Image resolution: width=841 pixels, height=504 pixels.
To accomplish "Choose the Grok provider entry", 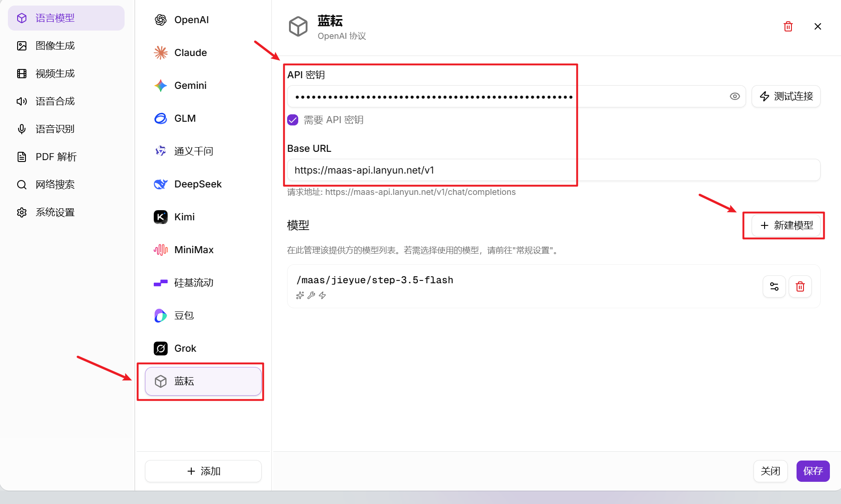I will coord(185,348).
